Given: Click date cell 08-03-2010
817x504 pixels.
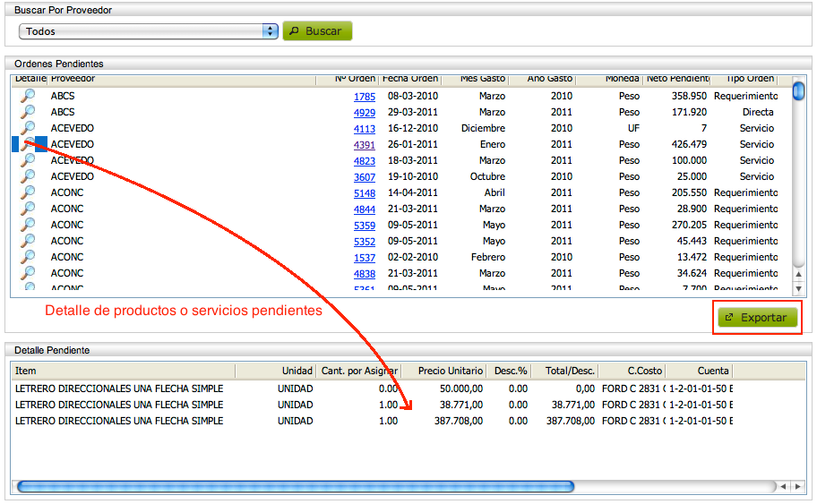Looking at the screenshot, I should pos(413,96).
